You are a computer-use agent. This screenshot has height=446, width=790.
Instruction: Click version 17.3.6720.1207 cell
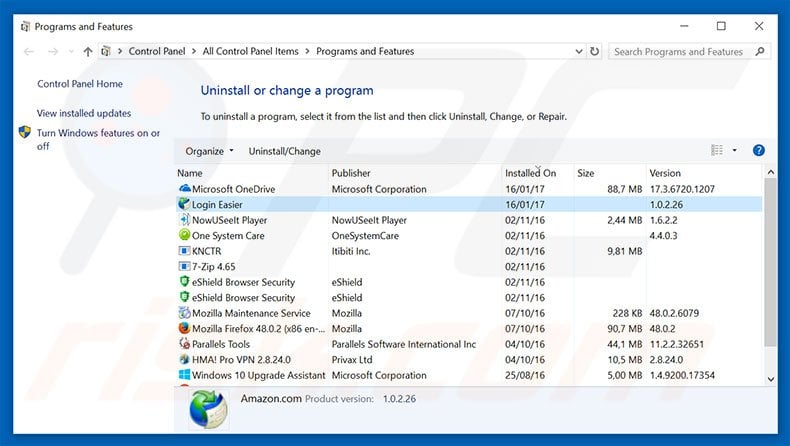[x=682, y=188]
